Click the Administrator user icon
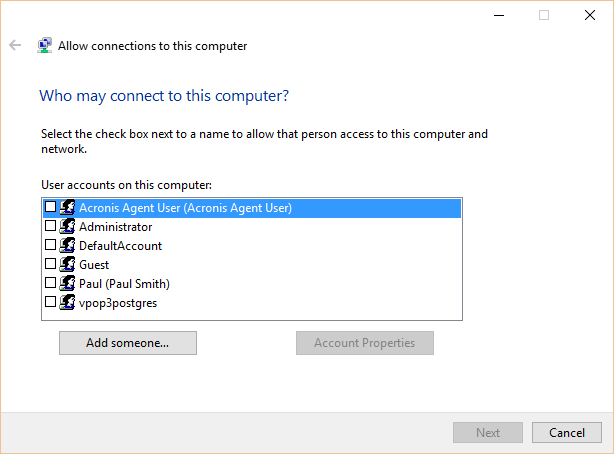The height and width of the screenshot is (454, 614). [67, 226]
